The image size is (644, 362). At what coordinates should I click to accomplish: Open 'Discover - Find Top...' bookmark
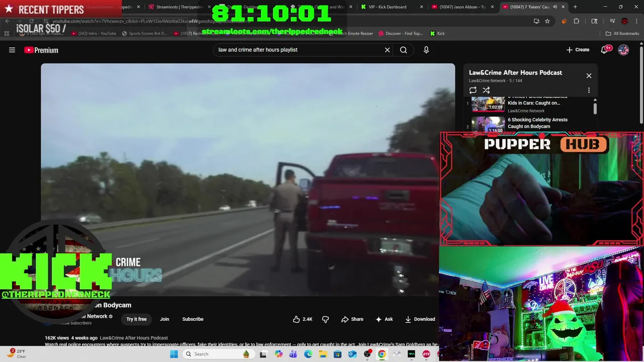tap(400, 34)
